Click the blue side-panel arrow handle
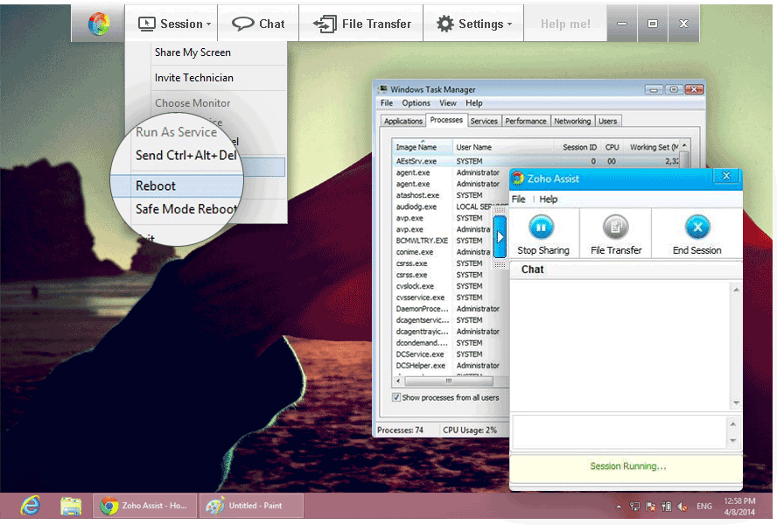The height and width of the screenshot is (532, 784). [500, 236]
